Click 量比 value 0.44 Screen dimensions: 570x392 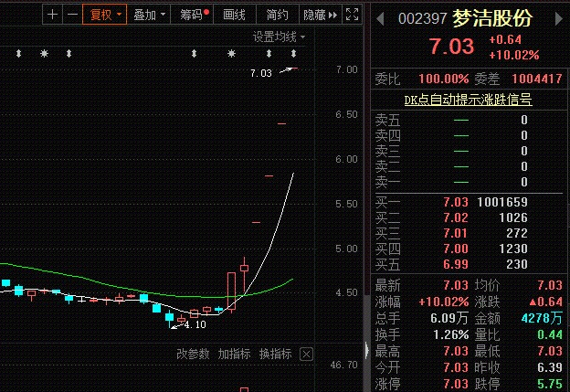(550, 335)
